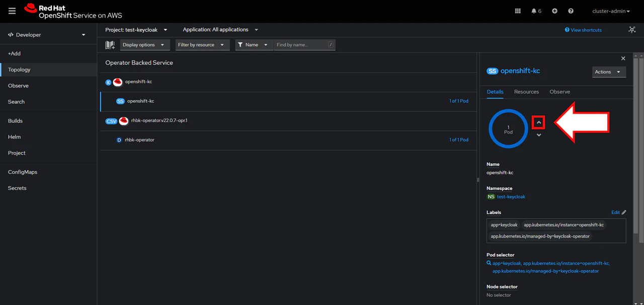644x305 pixels.
Task: Click the K badge beside openshift-kc
Action: point(108,82)
